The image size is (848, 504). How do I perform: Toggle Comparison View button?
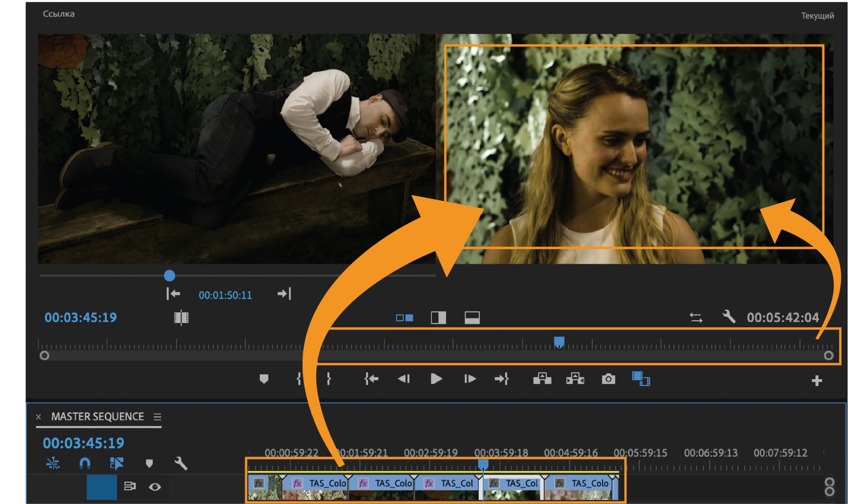pyautogui.click(x=640, y=379)
